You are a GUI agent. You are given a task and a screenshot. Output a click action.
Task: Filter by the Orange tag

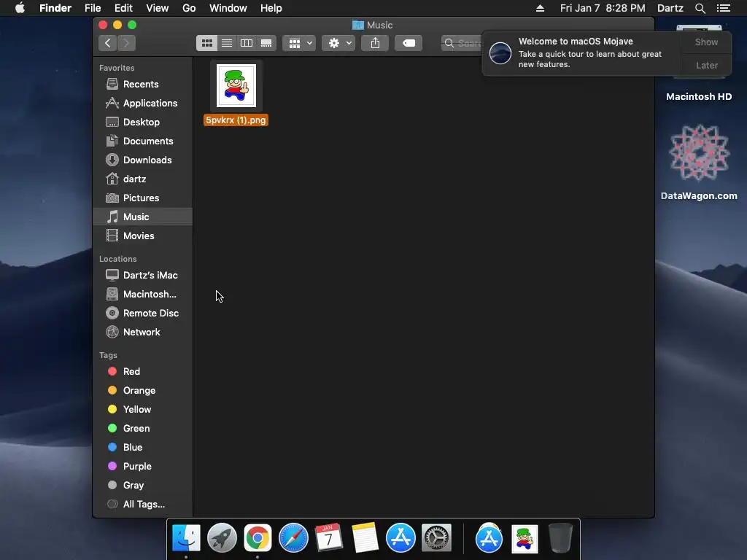pyautogui.click(x=142, y=391)
